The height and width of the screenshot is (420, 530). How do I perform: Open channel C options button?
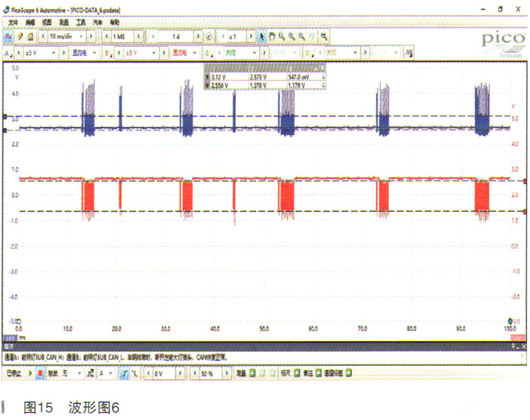208,53
